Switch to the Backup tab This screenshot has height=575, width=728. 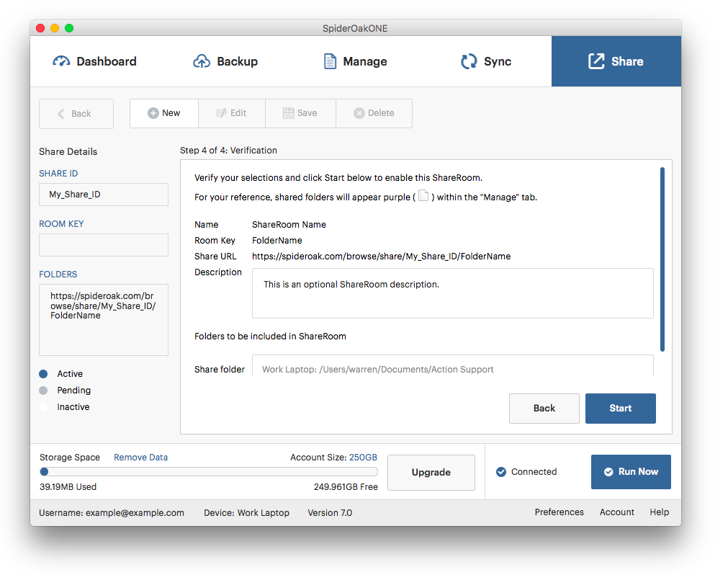225,61
